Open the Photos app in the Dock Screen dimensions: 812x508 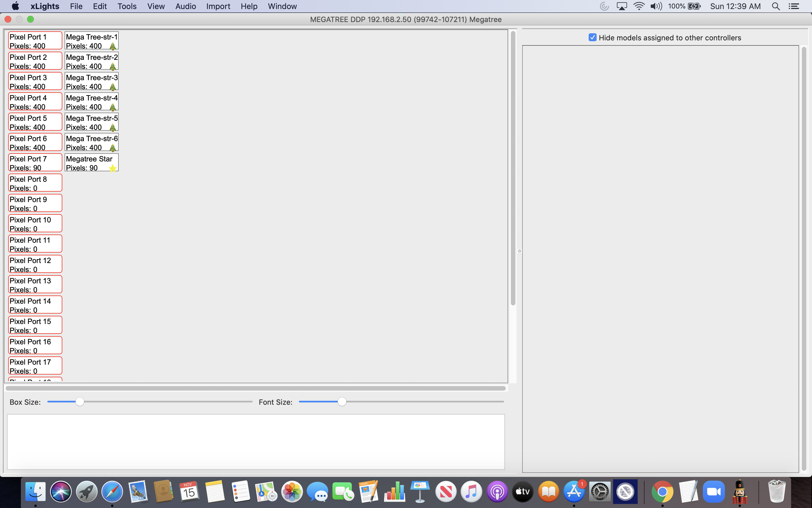point(292,492)
